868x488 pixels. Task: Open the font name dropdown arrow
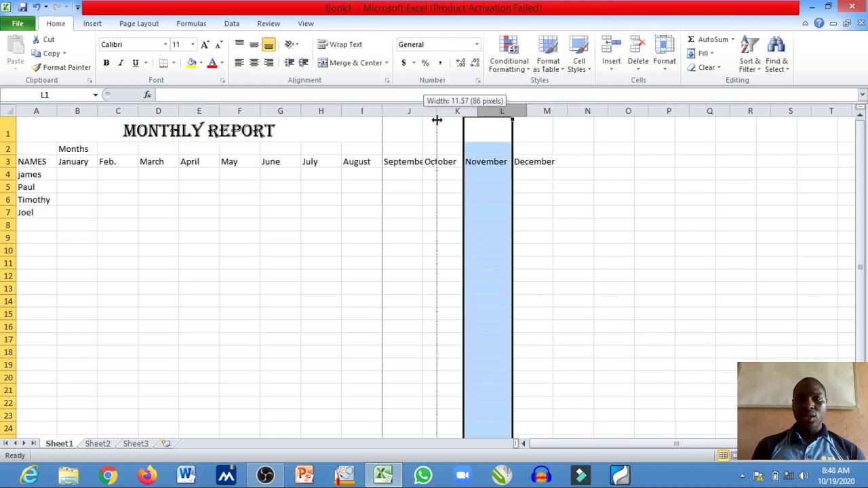click(165, 45)
